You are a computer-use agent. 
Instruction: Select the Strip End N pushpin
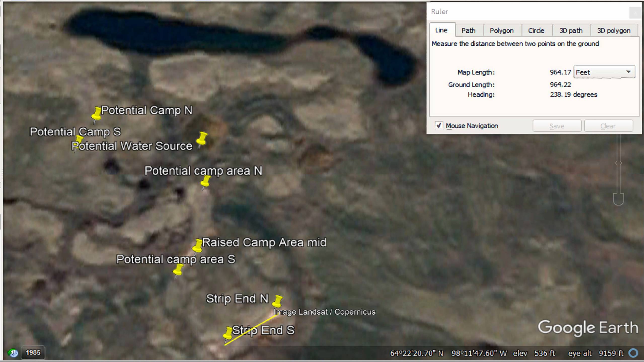pos(277,302)
